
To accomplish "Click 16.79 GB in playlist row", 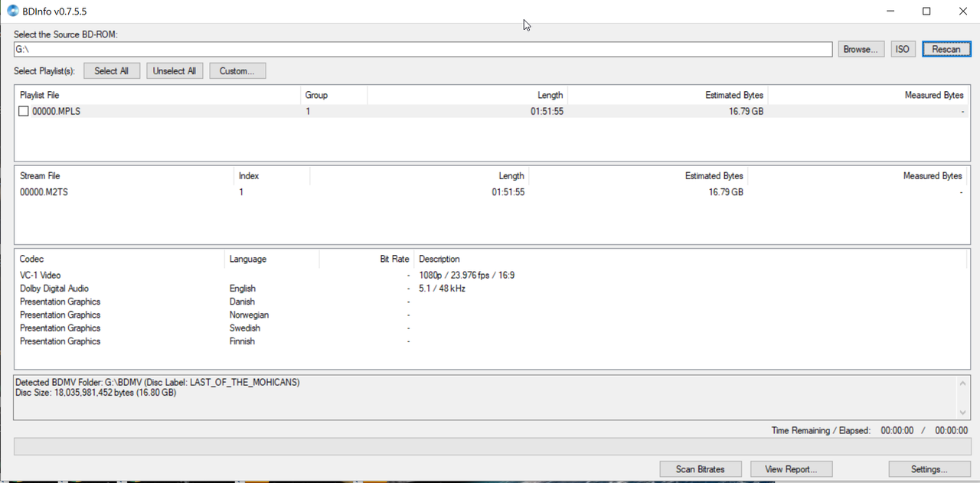I will pyautogui.click(x=746, y=111).
